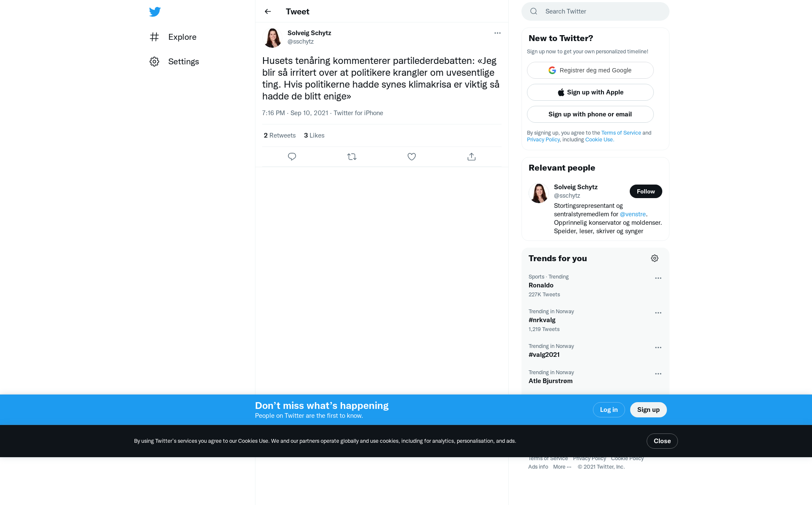View the 2 Retweets list
This screenshot has height=505, width=812.
tap(280, 135)
